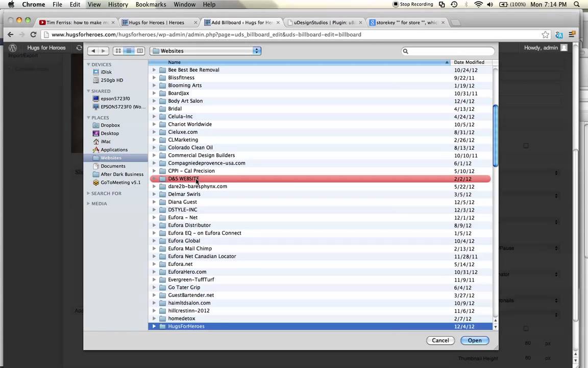The height and width of the screenshot is (368, 588).
Task: Select the Blooming Arts folder
Action: (321, 85)
